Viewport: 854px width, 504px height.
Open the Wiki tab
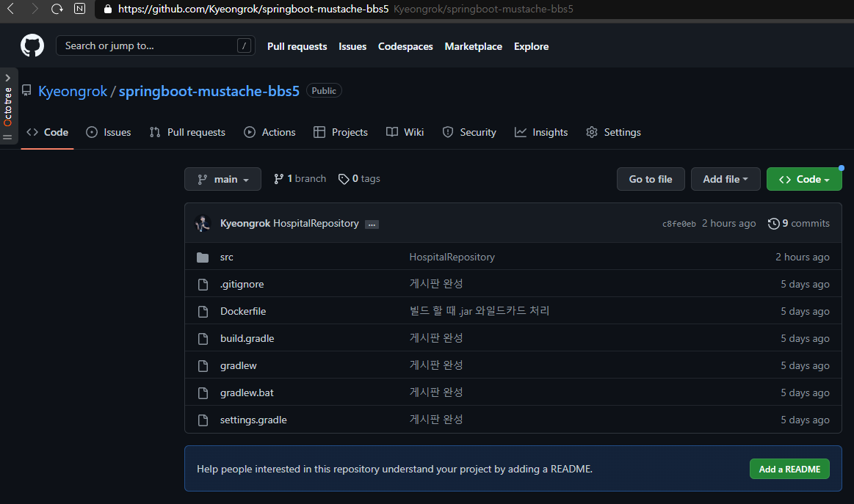coord(405,132)
